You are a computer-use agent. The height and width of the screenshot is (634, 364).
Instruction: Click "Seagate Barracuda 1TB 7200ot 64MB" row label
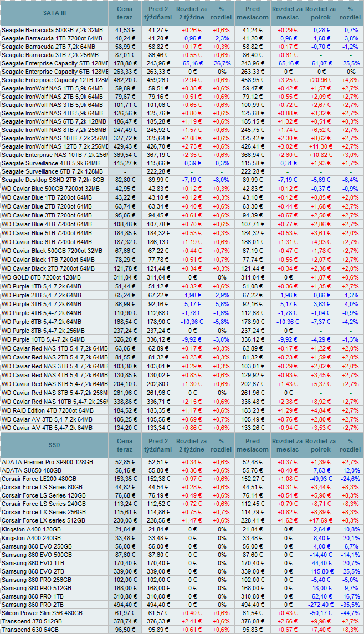click(52, 38)
